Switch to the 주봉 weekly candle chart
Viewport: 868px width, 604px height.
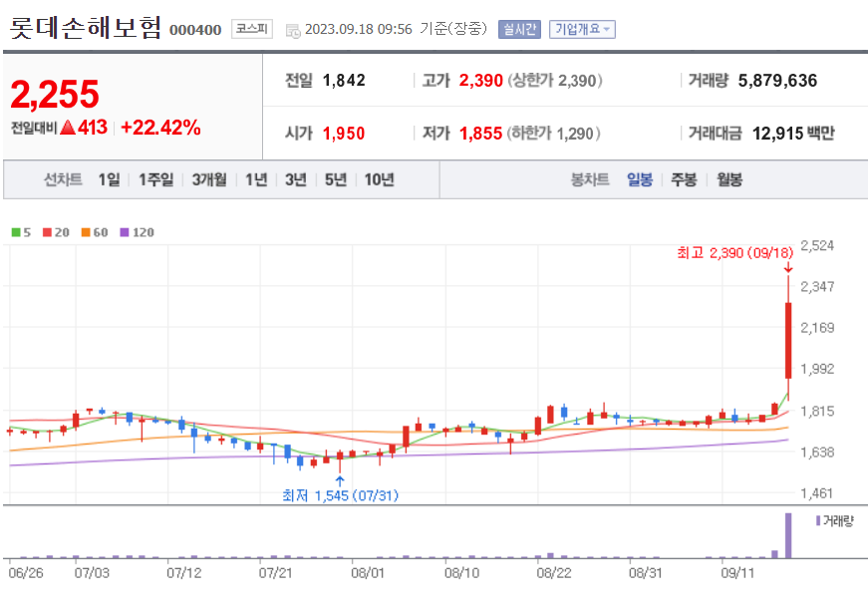click(x=684, y=179)
